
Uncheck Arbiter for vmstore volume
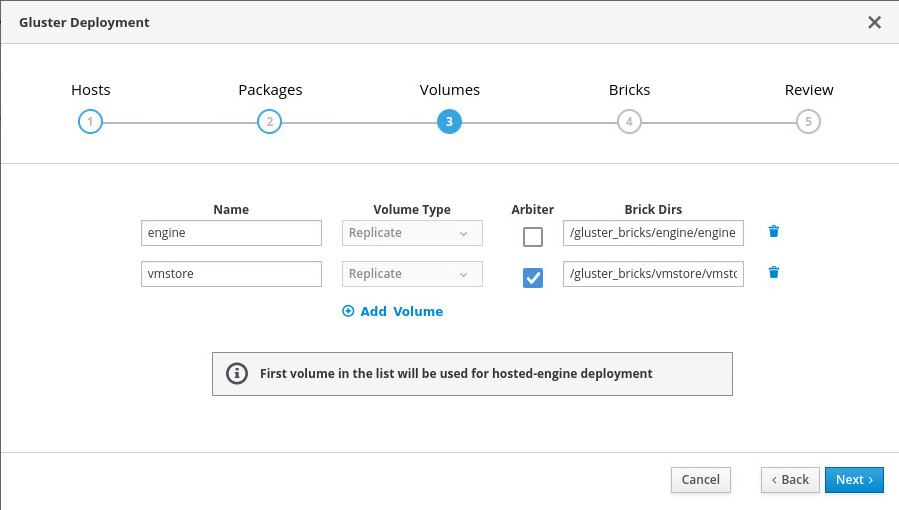coord(533,278)
